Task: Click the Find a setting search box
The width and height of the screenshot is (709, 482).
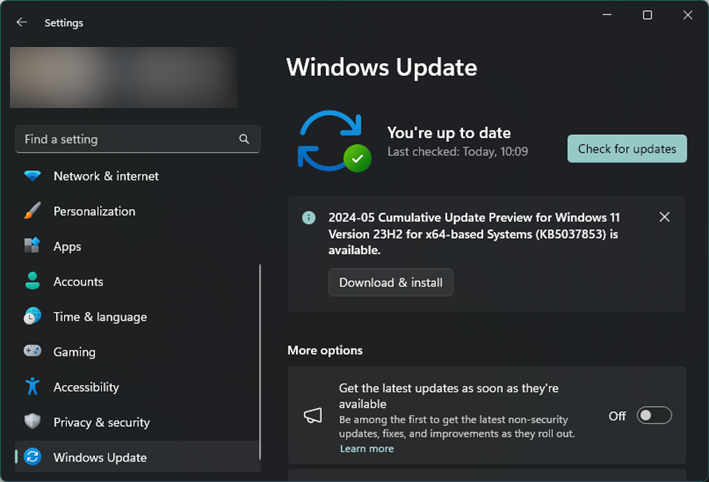Action: pyautogui.click(x=137, y=139)
